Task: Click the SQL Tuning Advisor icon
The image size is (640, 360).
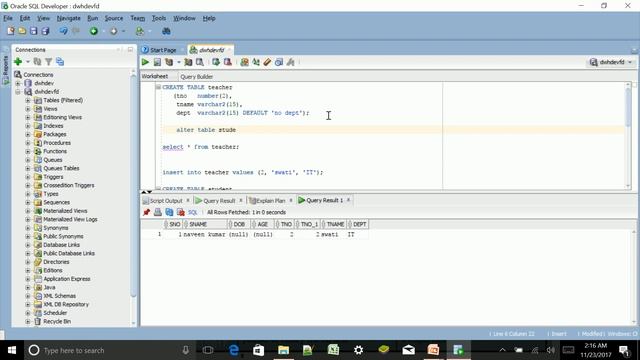Action: pyautogui.click(x=200, y=62)
